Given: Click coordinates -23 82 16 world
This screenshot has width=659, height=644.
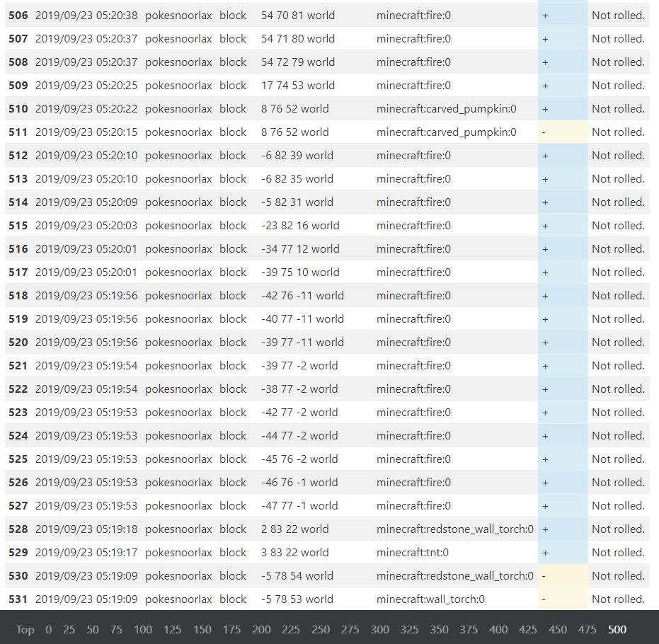Looking at the screenshot, I should 300,226.
